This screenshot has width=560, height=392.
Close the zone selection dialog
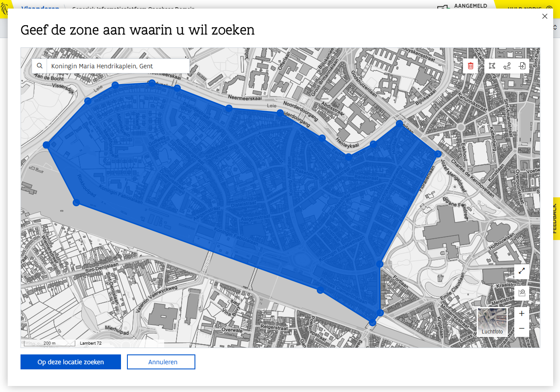point(545,16)
